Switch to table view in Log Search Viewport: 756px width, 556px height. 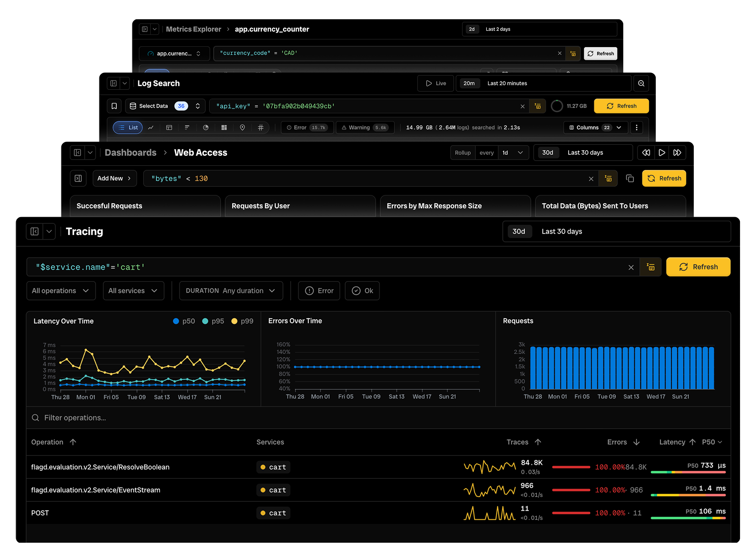[169, 127]
